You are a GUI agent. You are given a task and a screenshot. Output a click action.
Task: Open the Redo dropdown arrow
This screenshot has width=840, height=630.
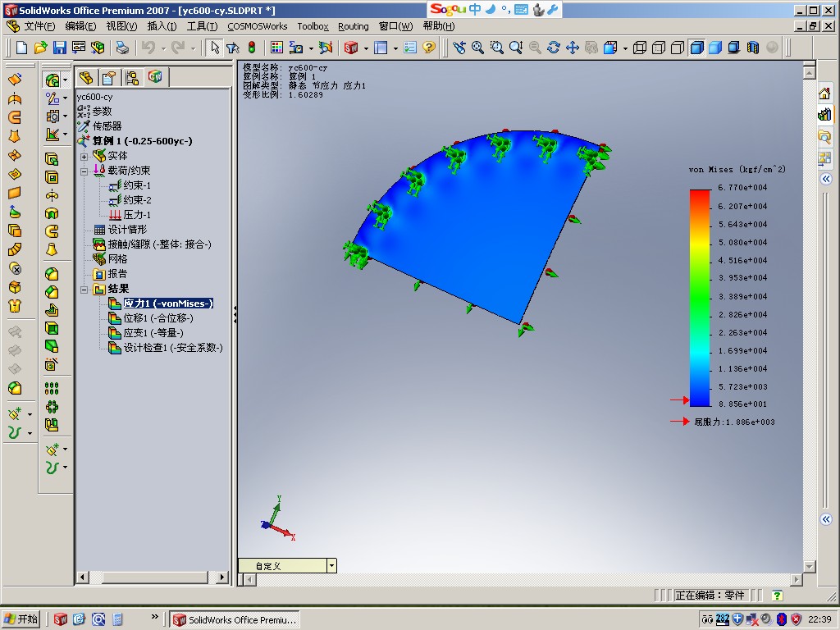click(x=193, y=48)
